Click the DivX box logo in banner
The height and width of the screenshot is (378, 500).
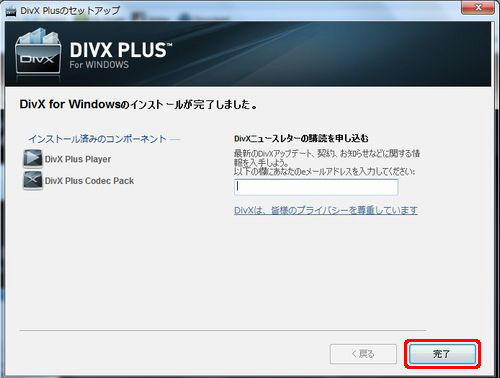point(38,52)
